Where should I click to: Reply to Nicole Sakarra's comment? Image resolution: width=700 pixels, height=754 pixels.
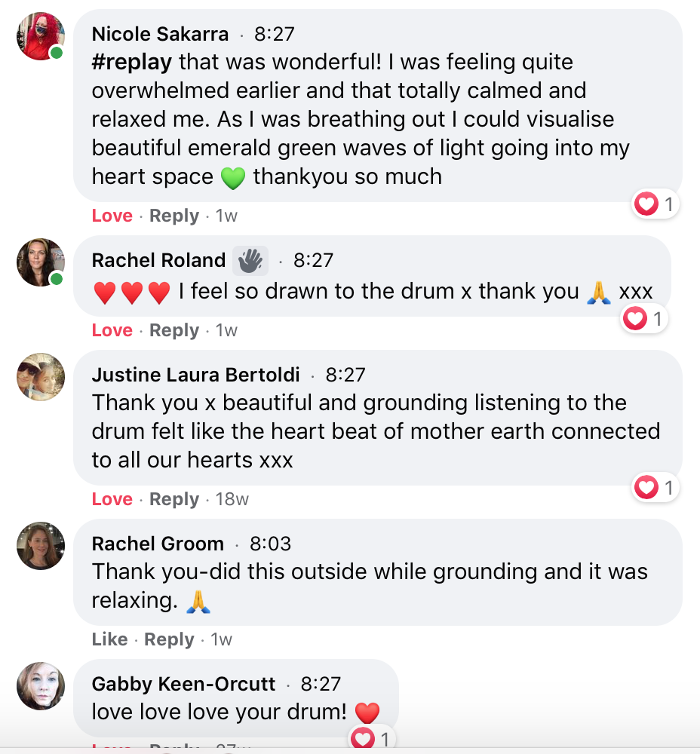174,216
